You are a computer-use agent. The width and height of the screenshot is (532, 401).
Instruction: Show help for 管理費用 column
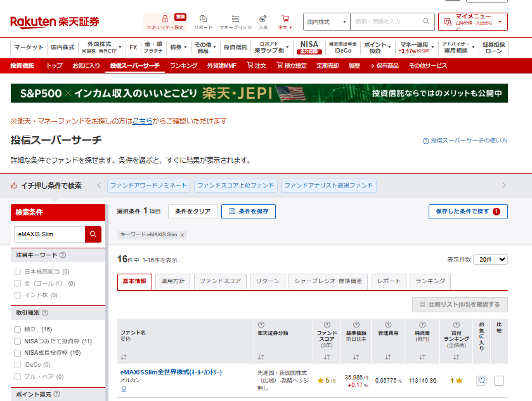[x=388, y=325]
